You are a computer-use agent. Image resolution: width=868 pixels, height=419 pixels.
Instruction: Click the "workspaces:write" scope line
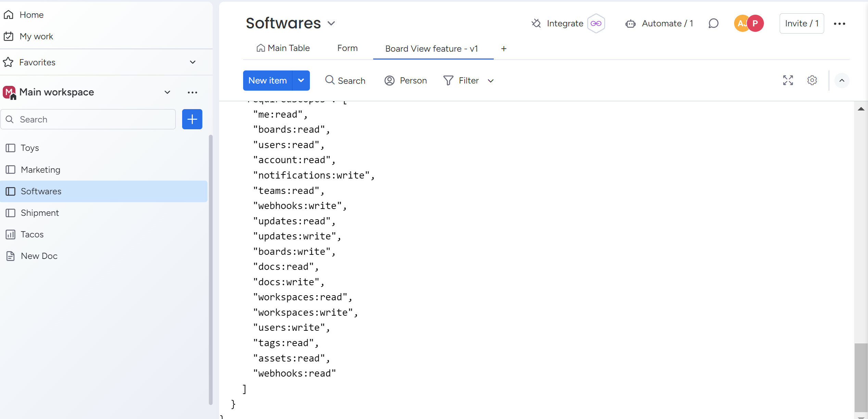tap(305, 313)
